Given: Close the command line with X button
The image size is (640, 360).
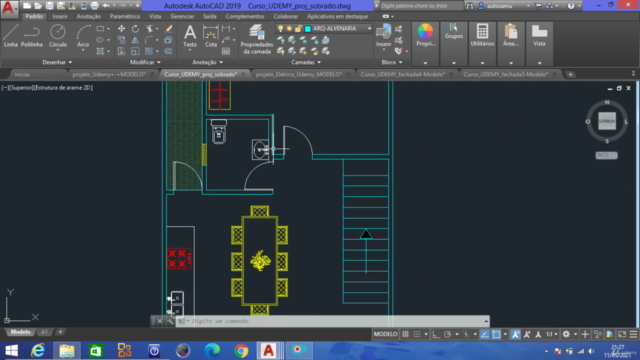Looking at the screenshot, I should click(160, 321).
